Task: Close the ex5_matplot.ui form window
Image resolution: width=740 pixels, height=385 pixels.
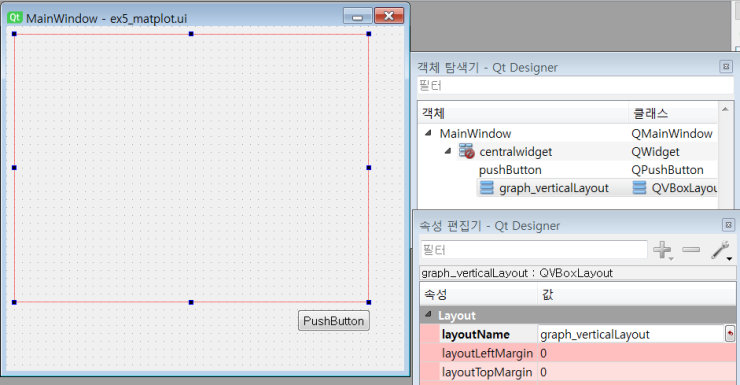Action: point(389,16)
